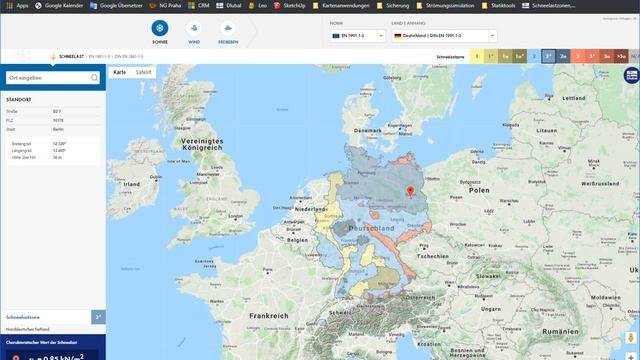Open the round blue widget button at the map's top right
The height and width of the screenshot is (360, 640).
click(x=631, y=76)
